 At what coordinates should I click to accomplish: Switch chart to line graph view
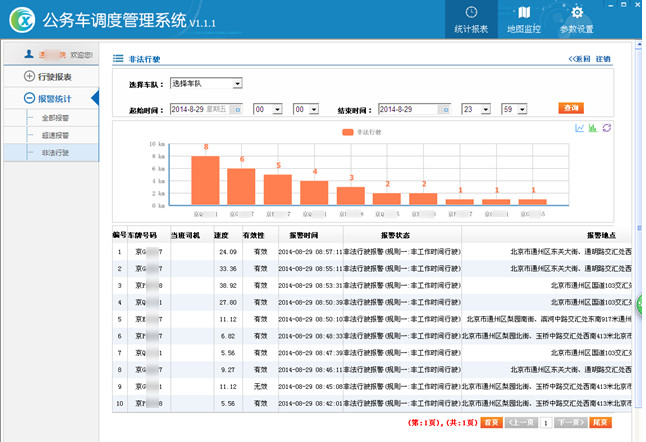click(x=580, y=128)
